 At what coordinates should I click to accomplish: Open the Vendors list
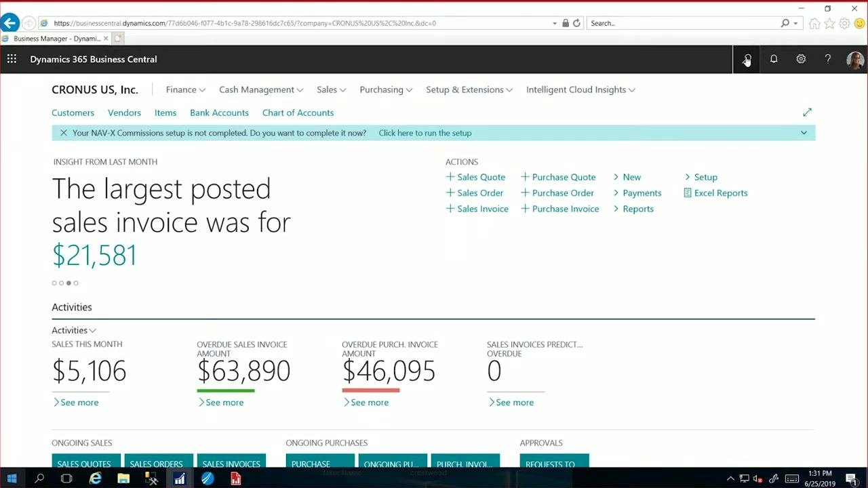[x=124, y=113]
